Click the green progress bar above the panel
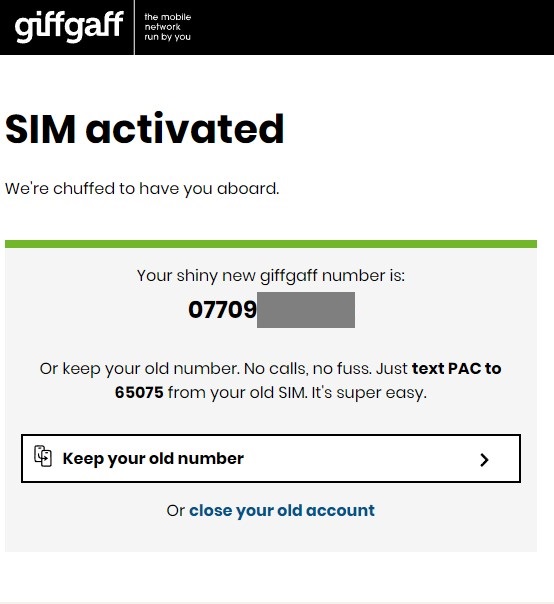 (x=271, y=244)
